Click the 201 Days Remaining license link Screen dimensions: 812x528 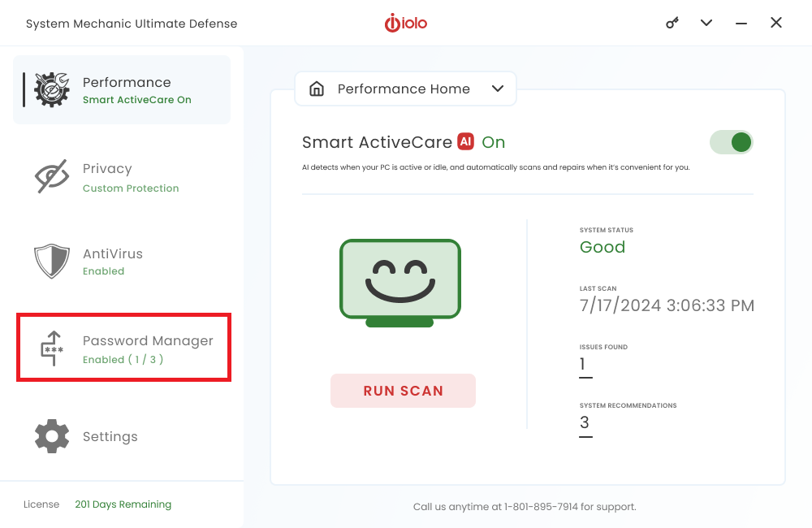pos(123,504)
